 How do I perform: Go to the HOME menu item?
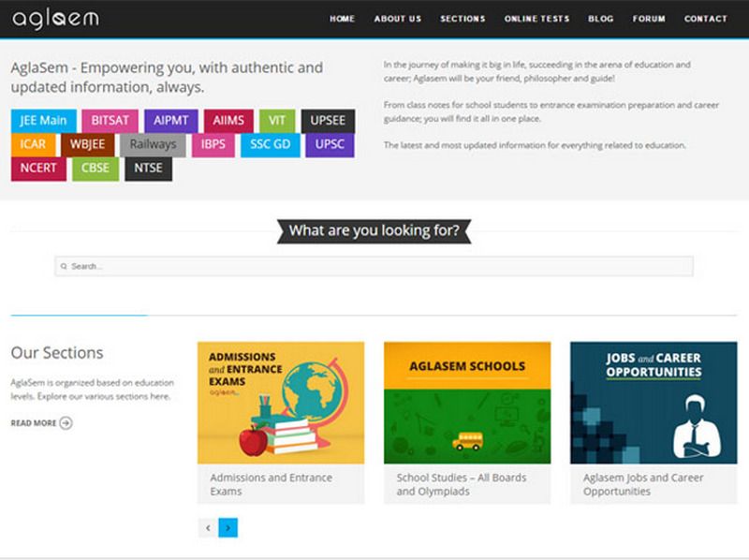coord(342,18)
